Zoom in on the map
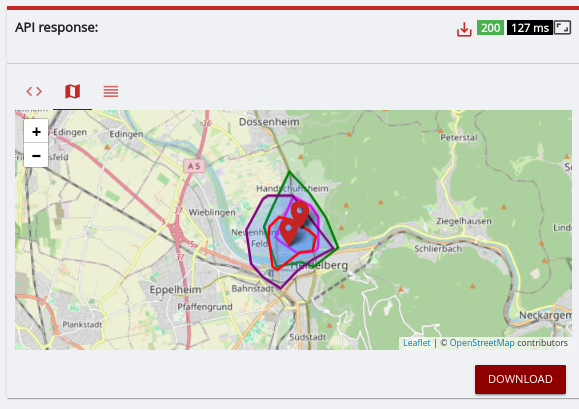Image resolution: width=579 pixels, height=409 pixels. coord(36,131)
